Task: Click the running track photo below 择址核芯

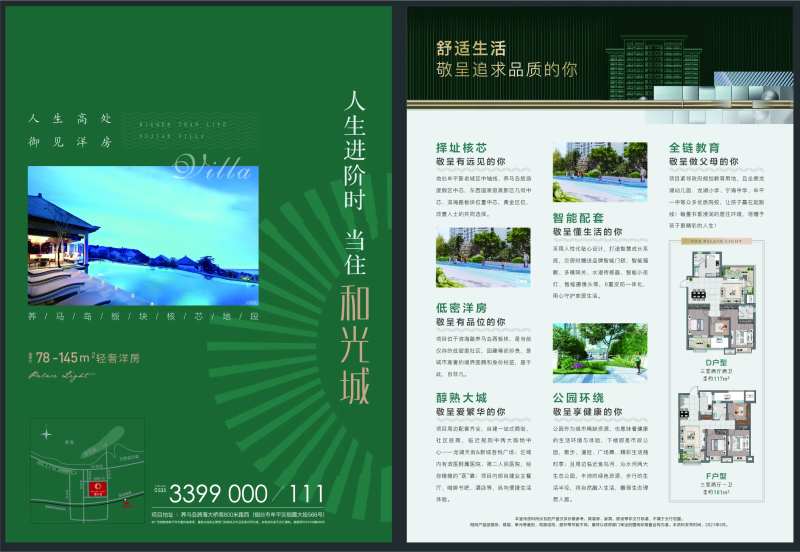Action: (483, 258)
